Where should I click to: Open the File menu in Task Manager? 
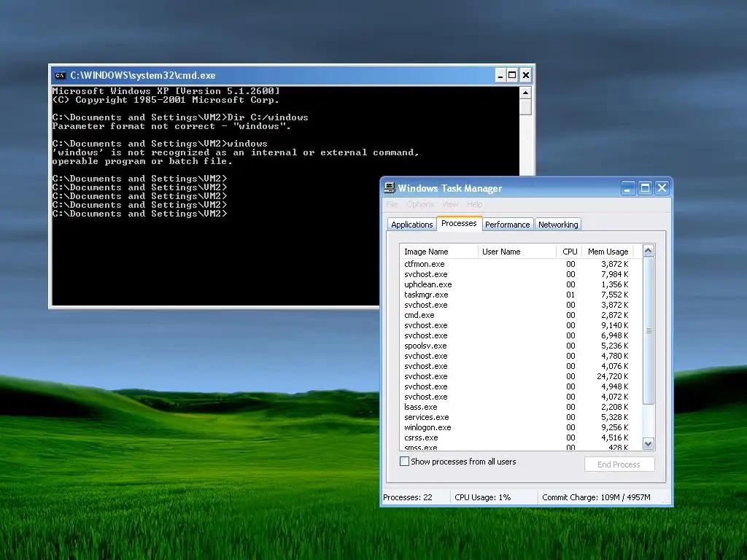[392, 204]
